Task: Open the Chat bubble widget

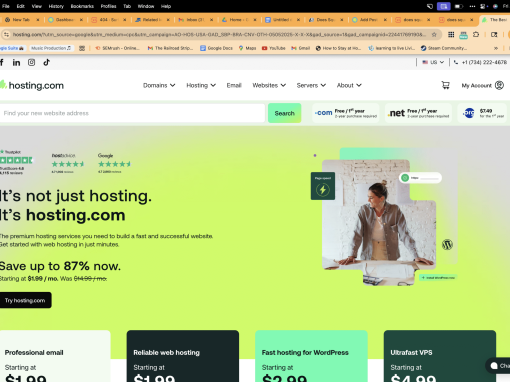Action: click(x=499, y=366)
